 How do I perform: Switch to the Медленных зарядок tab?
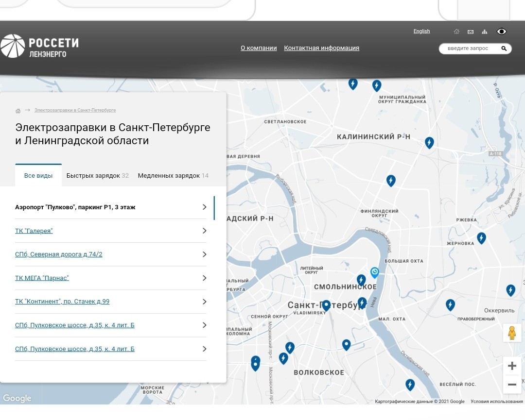173,176
